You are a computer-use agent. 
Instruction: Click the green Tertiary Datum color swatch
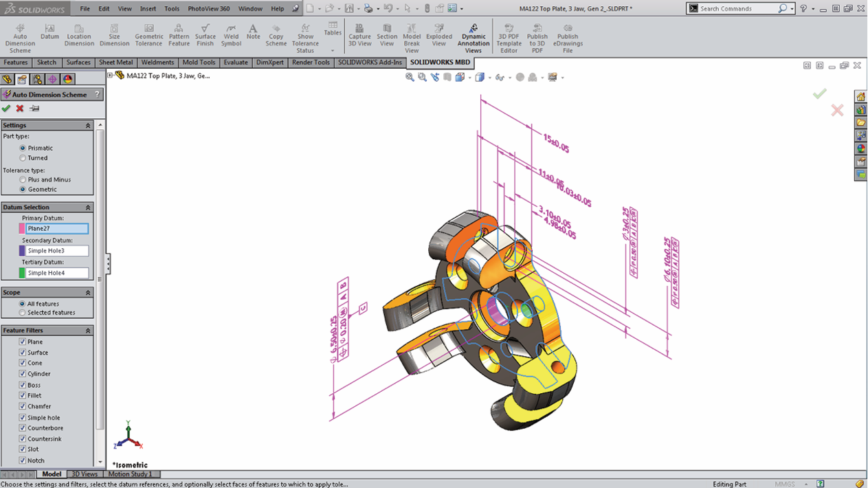[22, 273]
